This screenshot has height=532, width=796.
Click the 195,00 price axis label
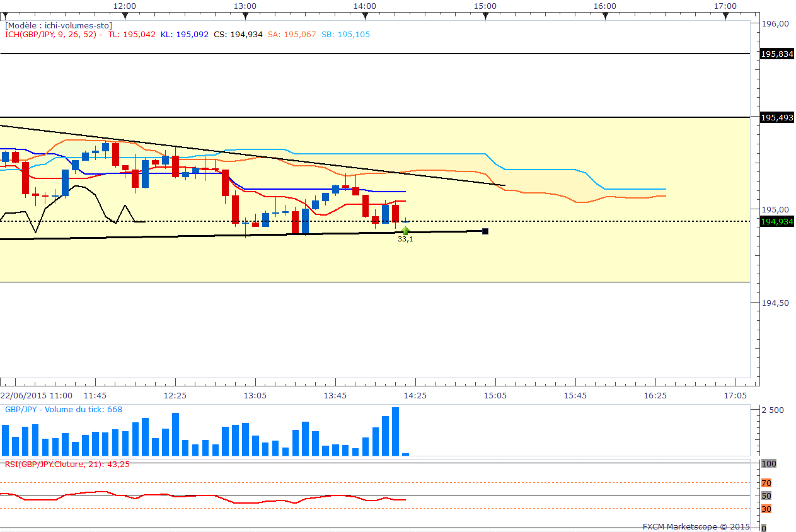[776, 209]
